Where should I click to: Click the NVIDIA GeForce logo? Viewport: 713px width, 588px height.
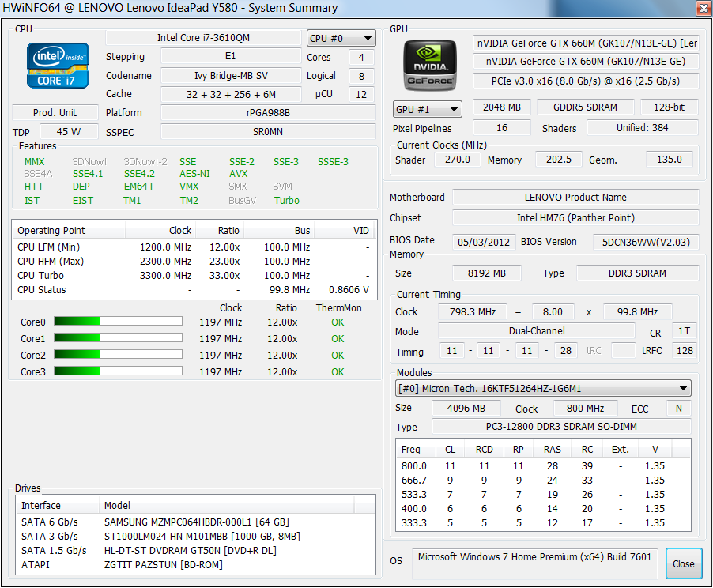click(x=429, y=66)
